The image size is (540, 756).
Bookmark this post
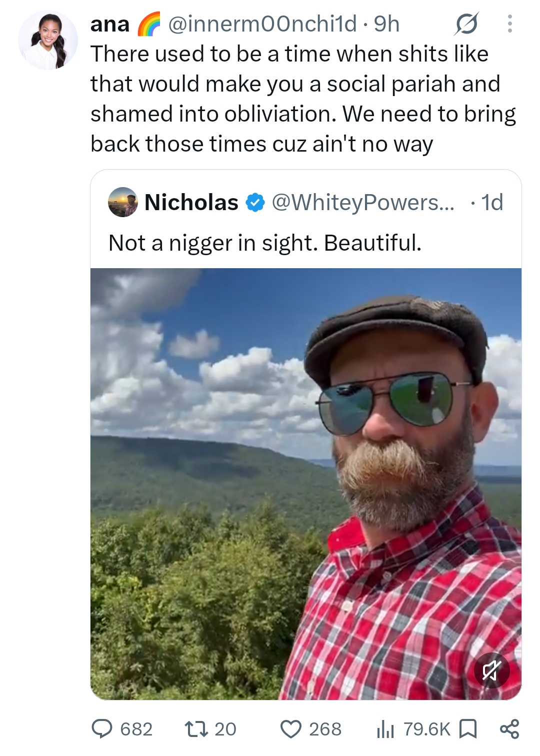pos(467,729)
